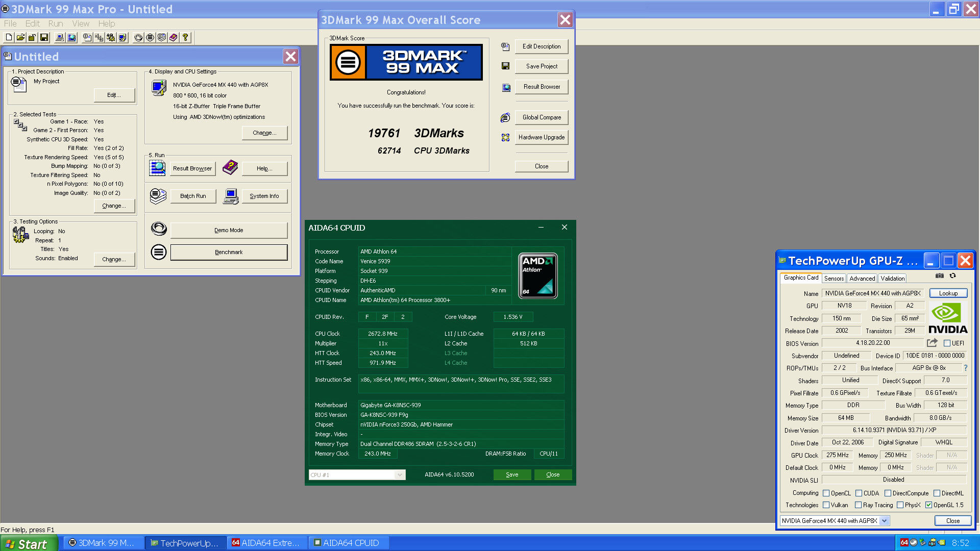Toggle the CUDA checkbox

859,493
